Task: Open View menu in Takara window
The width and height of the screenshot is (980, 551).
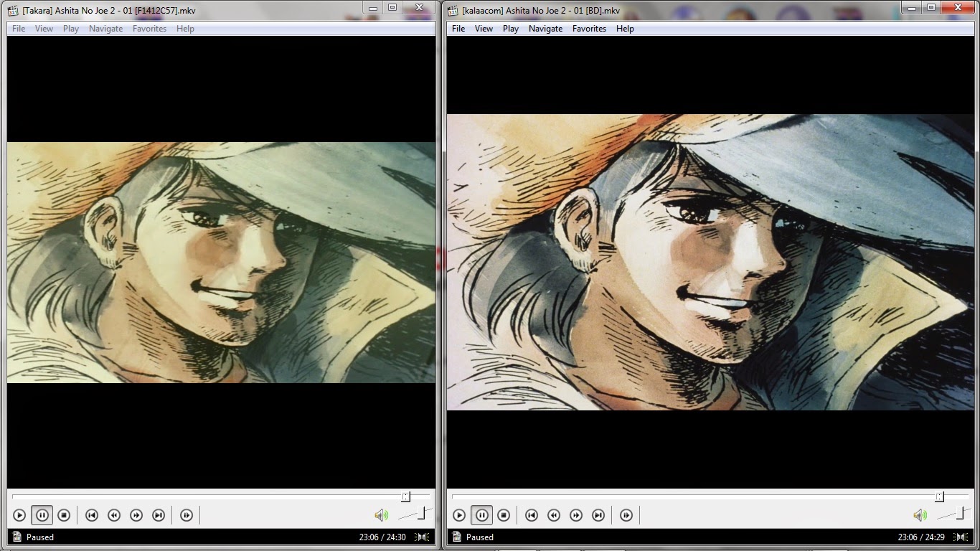Action: (44, 29)
